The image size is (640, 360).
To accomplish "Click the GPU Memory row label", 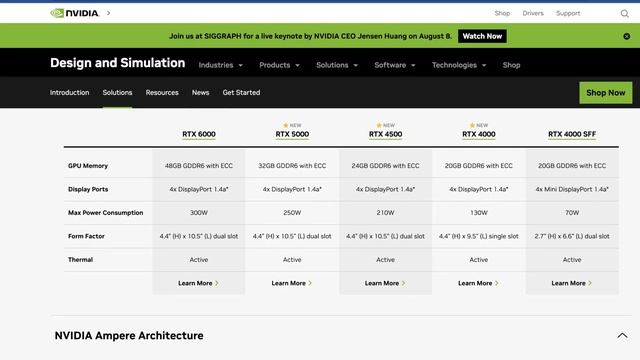I will click(x=88, y=166).
